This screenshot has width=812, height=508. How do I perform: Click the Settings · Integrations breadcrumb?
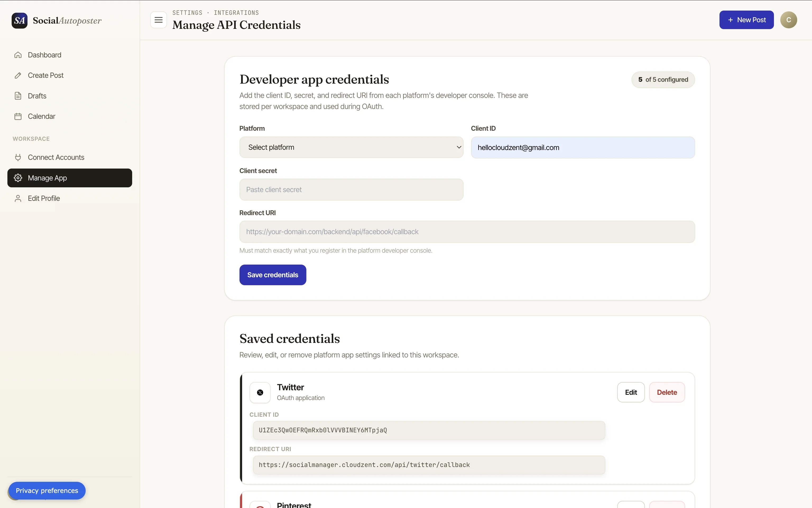click(x=216, y=13)
